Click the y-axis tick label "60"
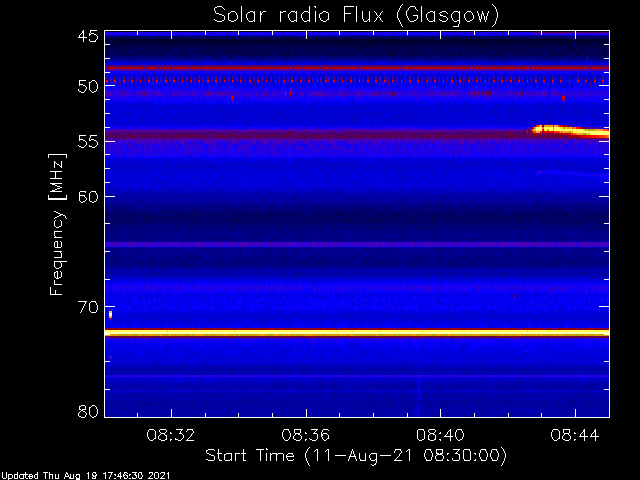The height and width of the screenshot is (480, 640). point(88,197)
